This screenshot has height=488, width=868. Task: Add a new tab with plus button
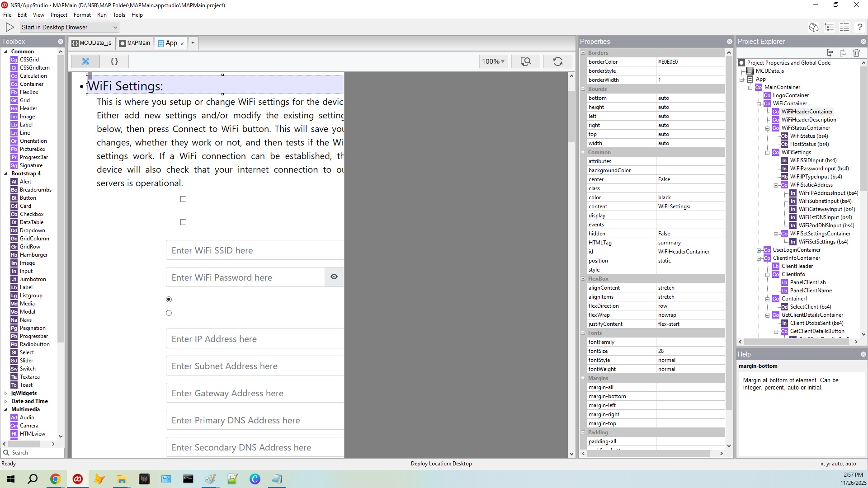click(193, 43)
